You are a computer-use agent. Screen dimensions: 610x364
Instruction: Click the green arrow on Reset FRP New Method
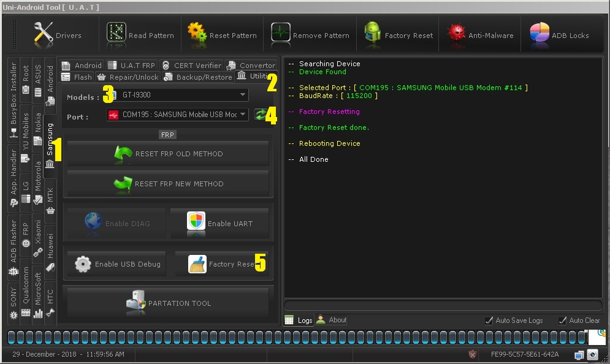[123, 184]
